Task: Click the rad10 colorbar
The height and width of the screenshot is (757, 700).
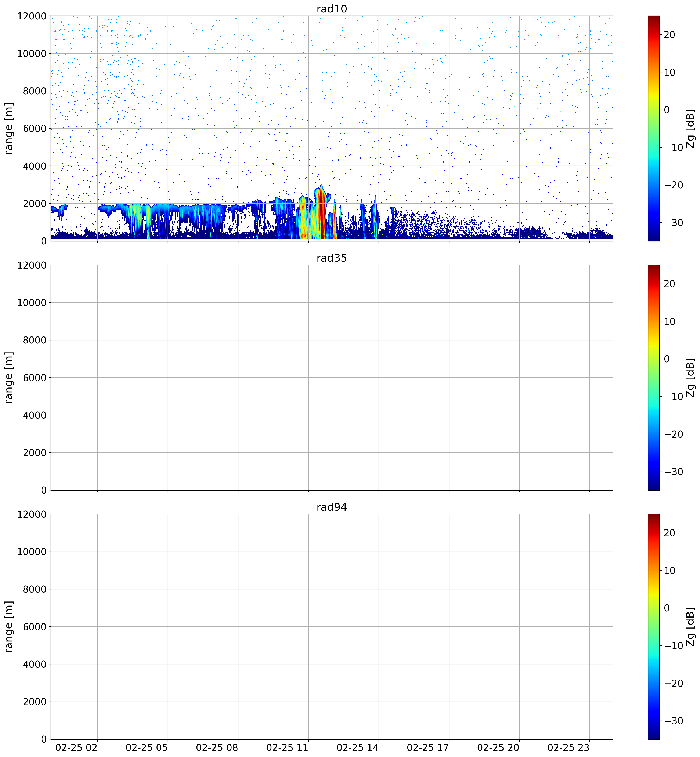Action: (x=653, y=128)
